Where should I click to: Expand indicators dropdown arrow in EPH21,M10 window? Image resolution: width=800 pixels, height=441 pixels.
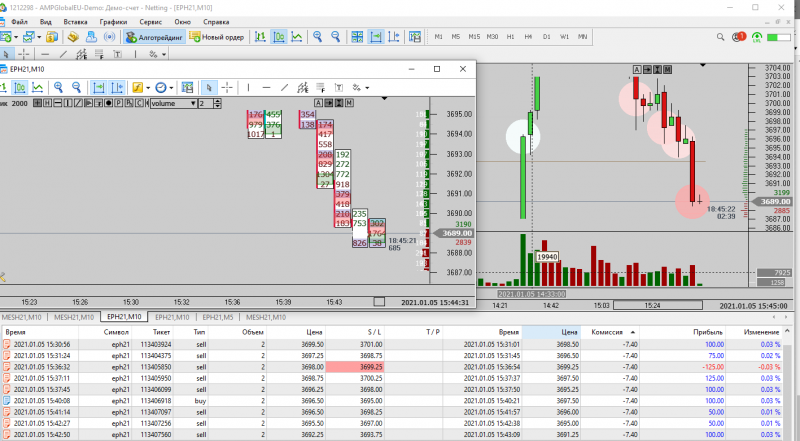click(x=148, y=87)
